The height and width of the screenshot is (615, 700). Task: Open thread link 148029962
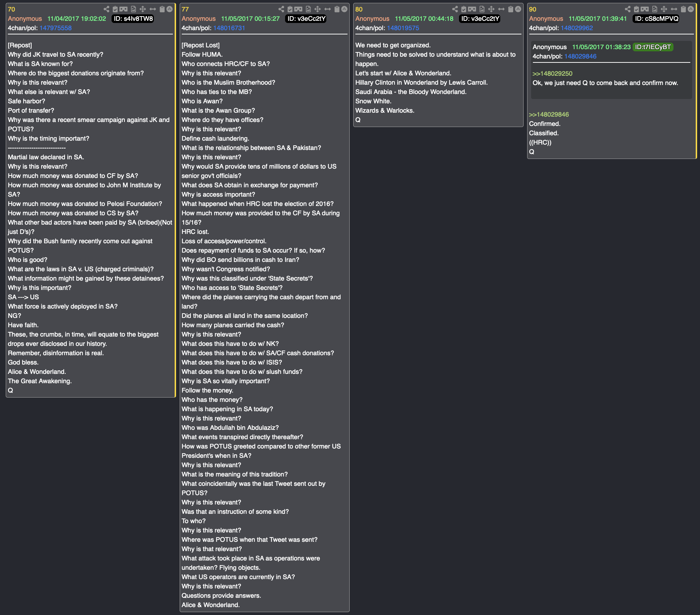(577, 28)
